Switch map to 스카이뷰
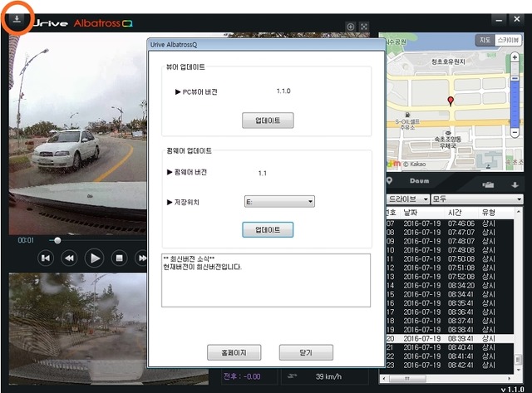This screenshot has height=393, width=532. click(x=508, y=41)
